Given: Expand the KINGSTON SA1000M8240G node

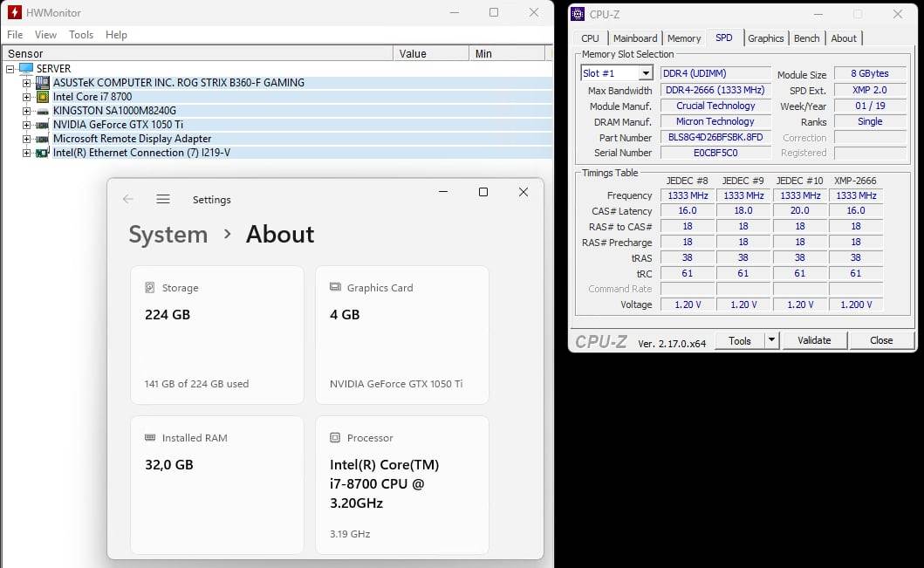Looking at the screenshot, I should pyautogui.click(x=27, y=111).
